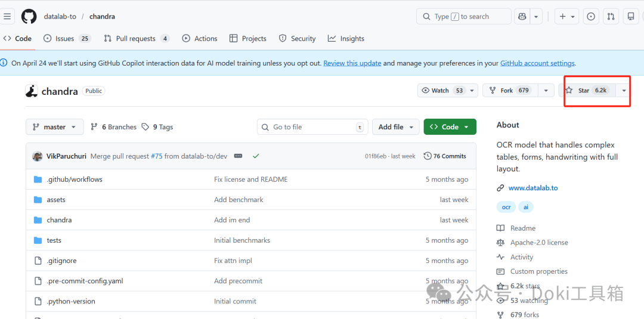Image resolution: width=644 pixels, height=319 pixels.
Task: Open the www.datalab.to website link
Action: coord(532,188)
